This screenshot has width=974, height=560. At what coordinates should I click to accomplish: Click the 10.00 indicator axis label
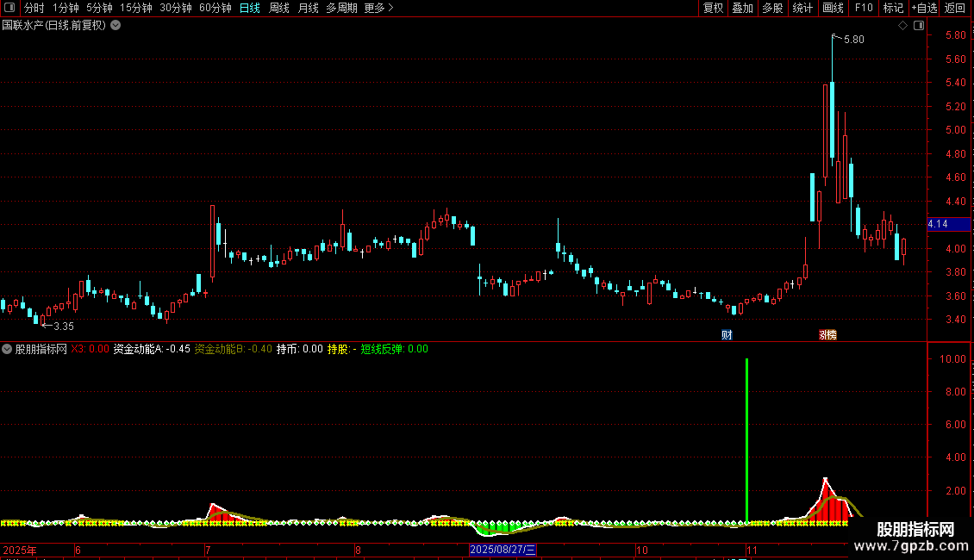click(952, 359)
